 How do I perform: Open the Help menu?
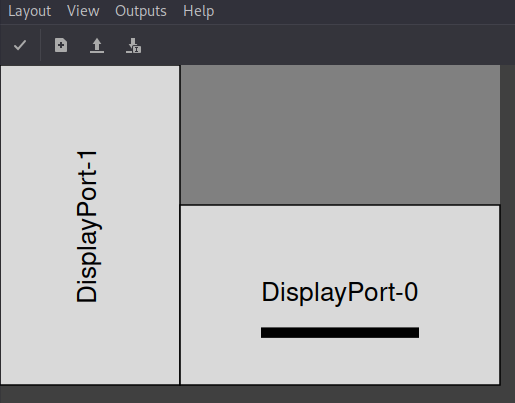click(x=198, y=11)
